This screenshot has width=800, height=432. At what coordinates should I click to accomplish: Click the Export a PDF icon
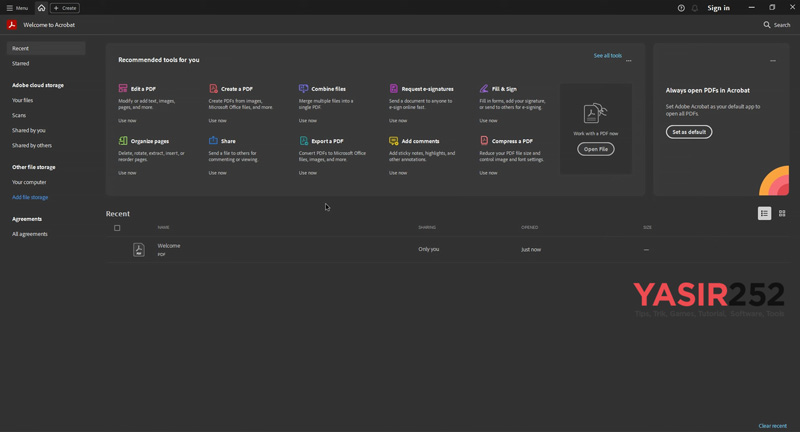304,140
